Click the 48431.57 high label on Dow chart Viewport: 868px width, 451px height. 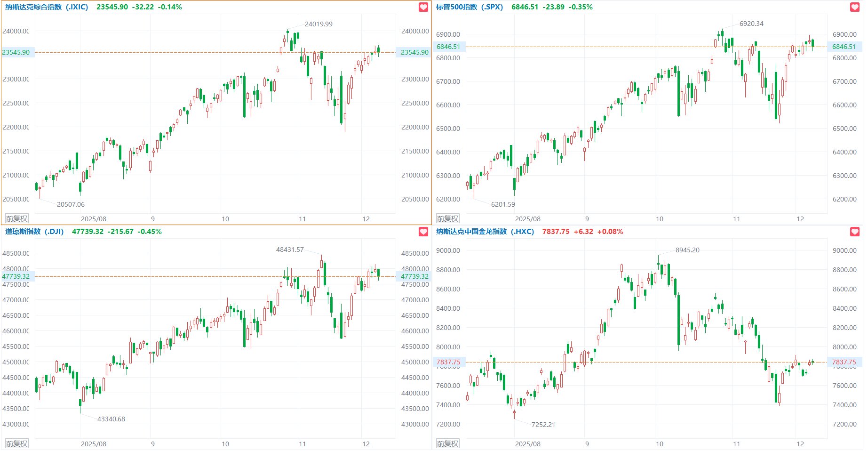(290, 250)
